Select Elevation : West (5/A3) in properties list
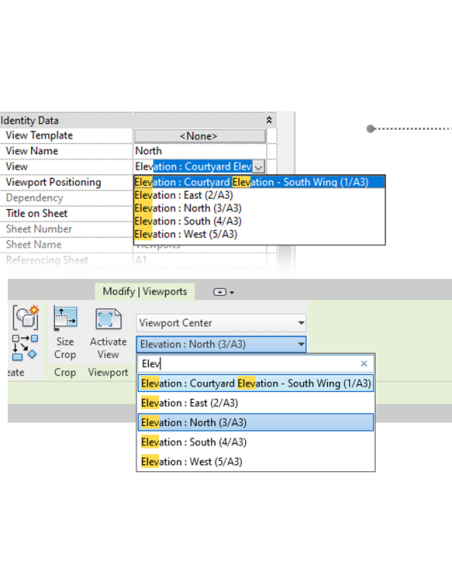 [x=259, y=234]
